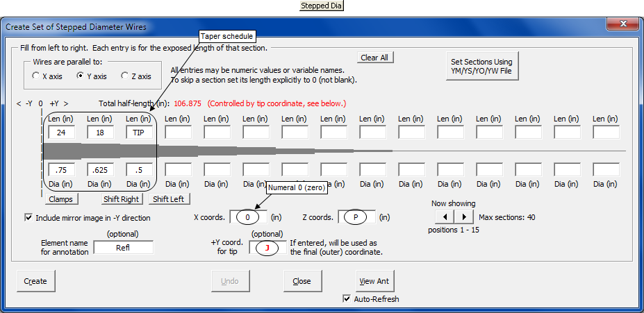Click the left arrow section navigation button
This screenshot has height=313, width=644.
[x=445, y=217]
